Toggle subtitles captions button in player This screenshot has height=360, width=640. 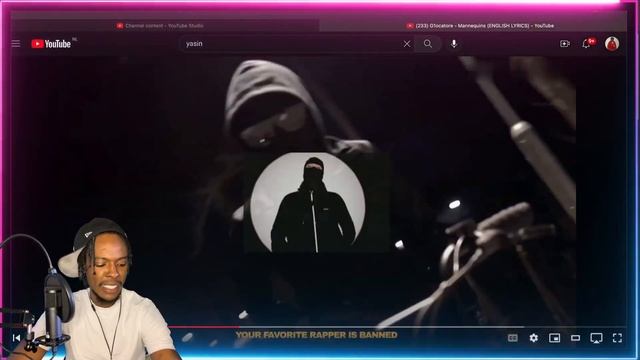[x=513, y=338]
